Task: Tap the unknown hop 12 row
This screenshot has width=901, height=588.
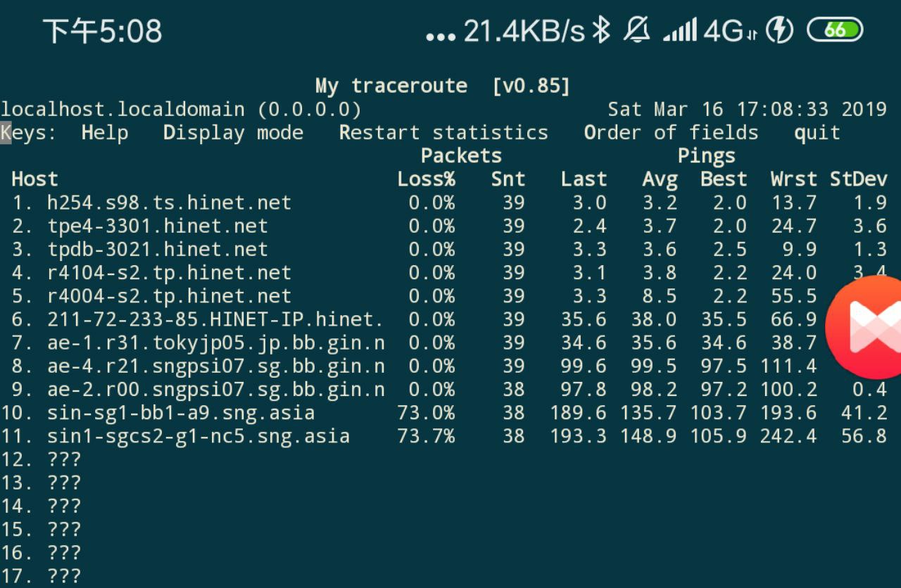Action: click(x=63, y=459)
